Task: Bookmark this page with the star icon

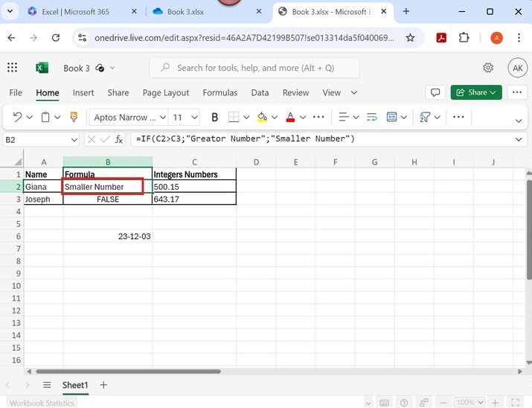Action: 410,38
